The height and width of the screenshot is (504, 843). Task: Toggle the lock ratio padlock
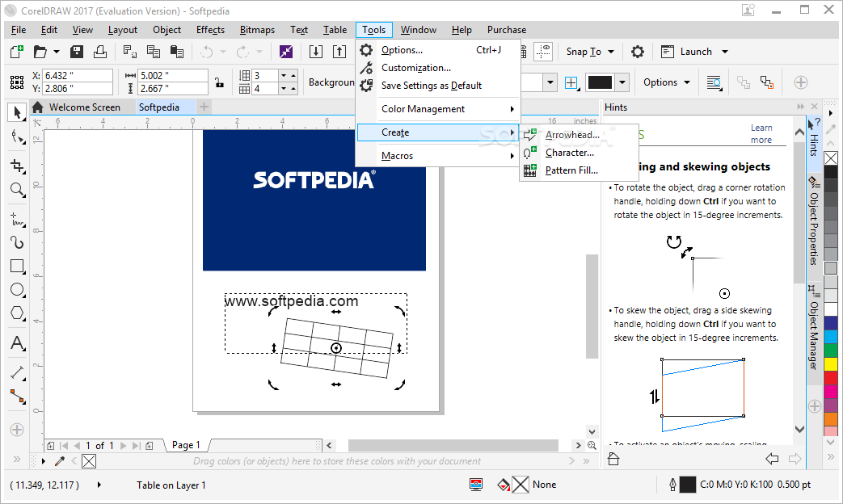click(219, 82)
